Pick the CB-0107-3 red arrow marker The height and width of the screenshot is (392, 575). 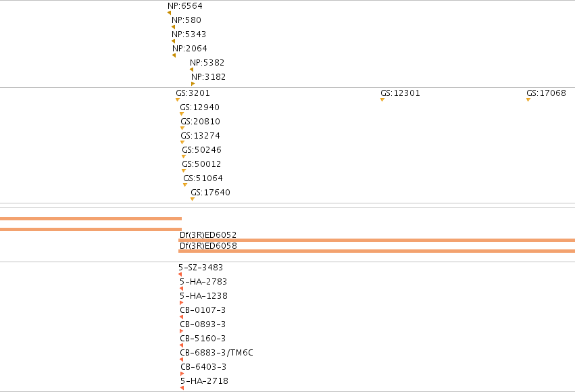(182, 317)
